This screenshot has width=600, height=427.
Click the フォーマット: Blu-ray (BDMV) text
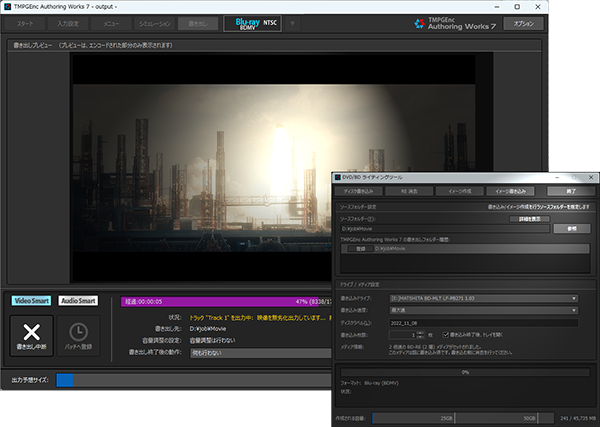[x=369, y=383]
